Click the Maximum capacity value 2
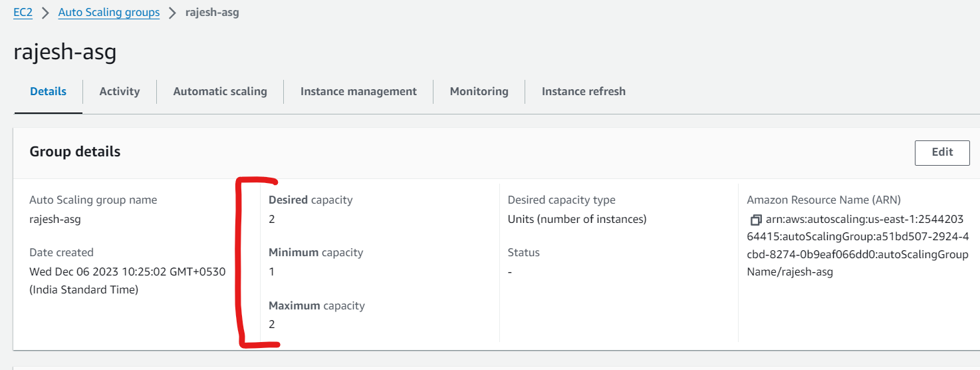980x370 pixels. tap(272, 325)
